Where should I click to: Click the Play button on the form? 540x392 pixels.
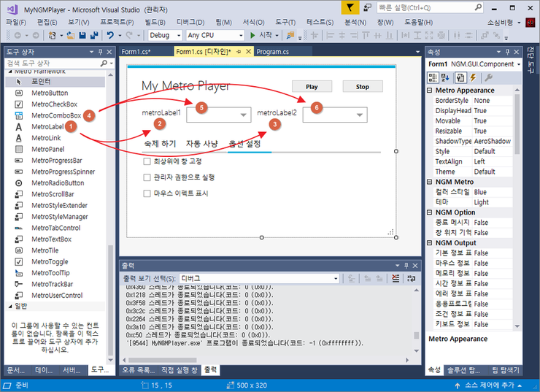click(x=312, y=87)
